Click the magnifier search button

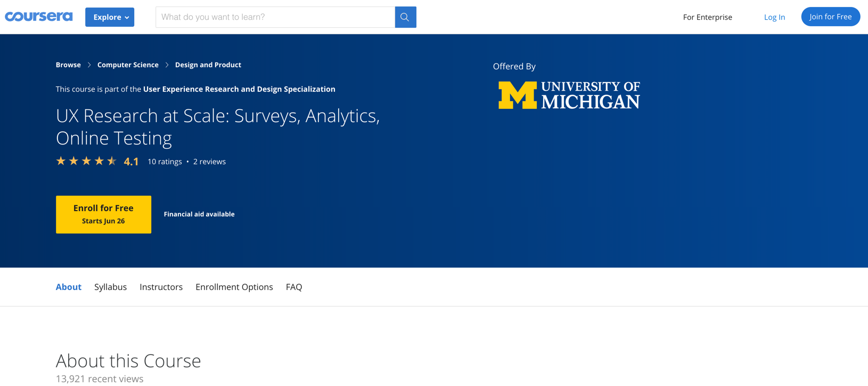pos(405,17)
